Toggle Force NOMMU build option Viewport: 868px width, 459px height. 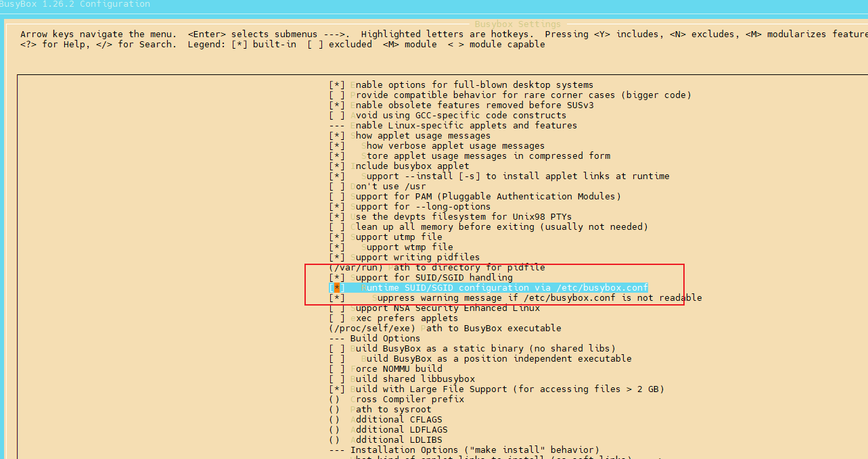point(385,368)
